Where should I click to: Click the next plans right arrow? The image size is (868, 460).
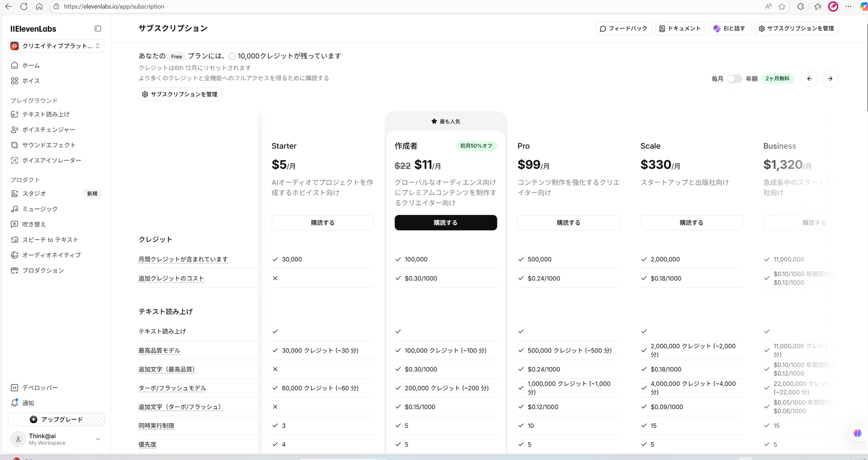coord(830,79)
